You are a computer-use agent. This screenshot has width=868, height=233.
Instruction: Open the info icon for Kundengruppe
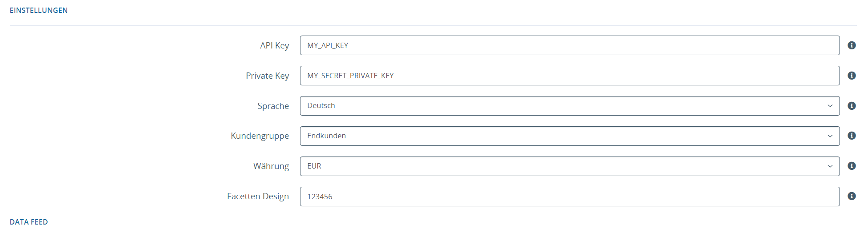(852, 136)
